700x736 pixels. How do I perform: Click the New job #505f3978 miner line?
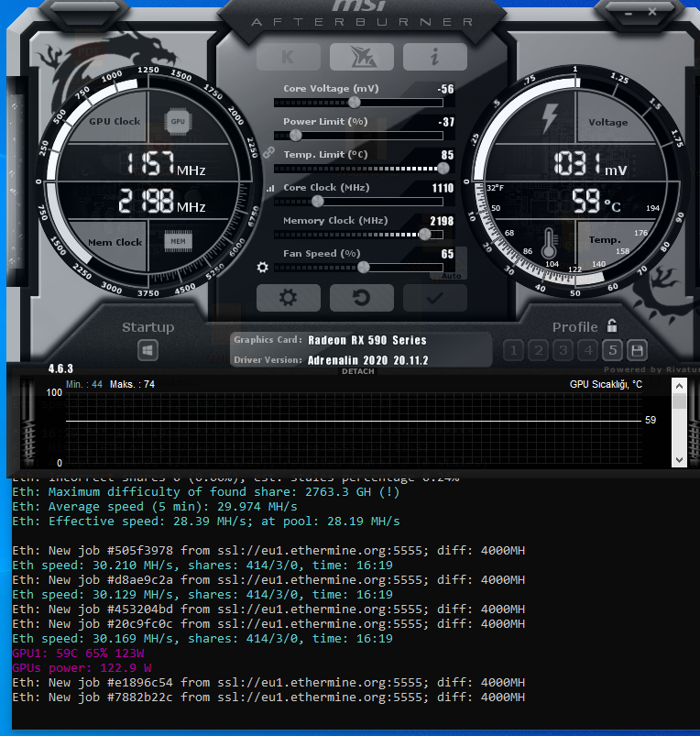pos(268,550)
